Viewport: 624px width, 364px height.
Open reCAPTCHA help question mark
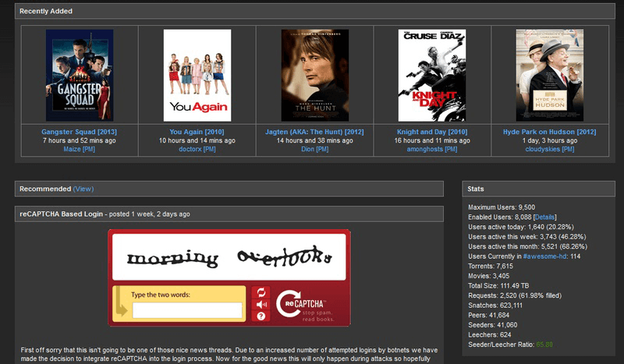[261, 316]
